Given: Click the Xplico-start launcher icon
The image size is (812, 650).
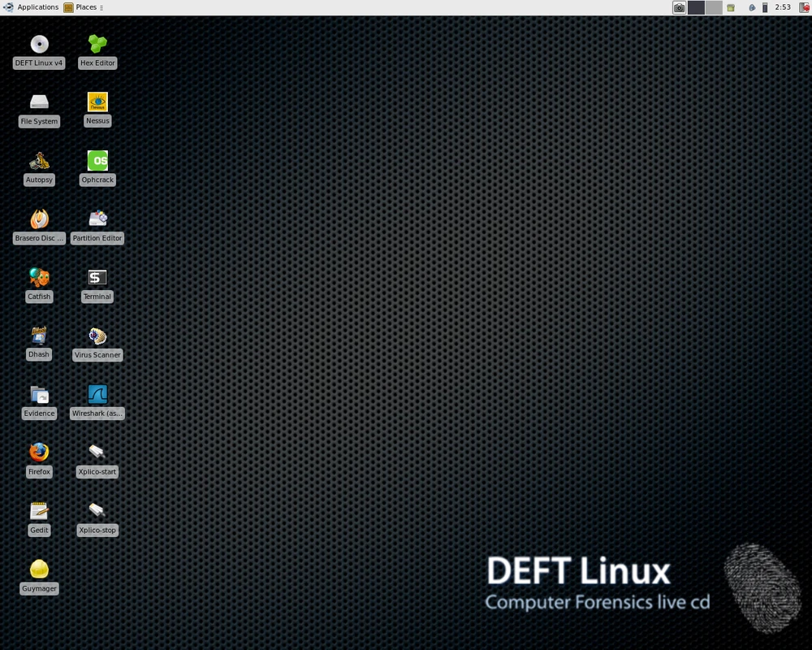Looking at the screenshot, I should tap(97, 453).
